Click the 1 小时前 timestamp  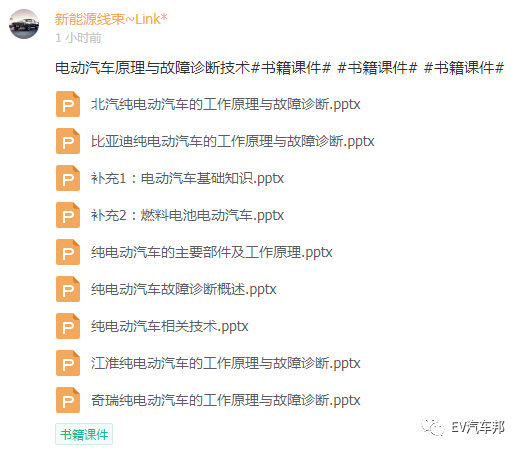(x=78, y=38)
